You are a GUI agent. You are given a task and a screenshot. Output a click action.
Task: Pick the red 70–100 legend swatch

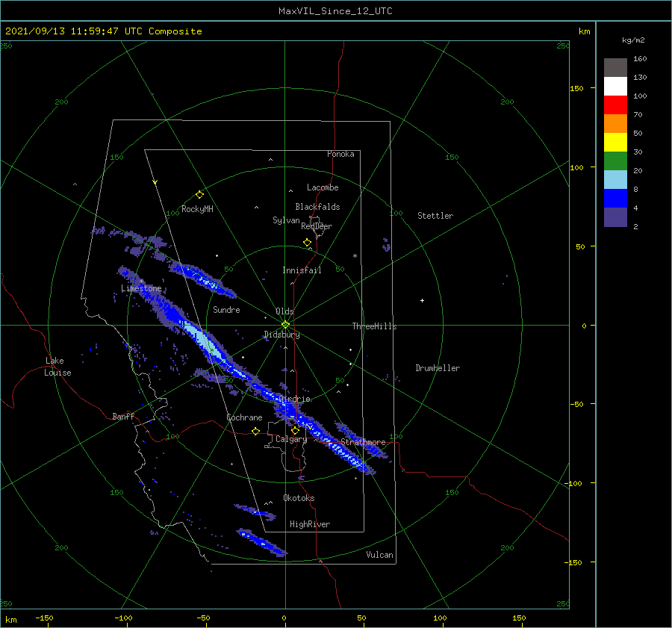pyautogui.click(x=615, y=105)
